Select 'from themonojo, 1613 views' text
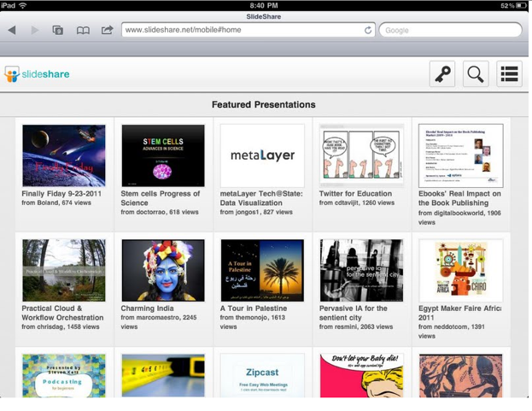 point(253,322)
